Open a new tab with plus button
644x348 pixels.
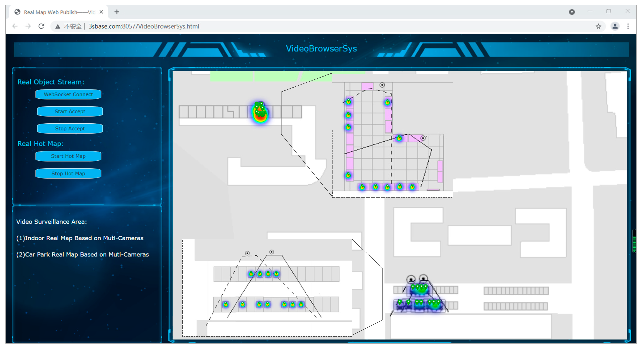click(x=117, y=12)
